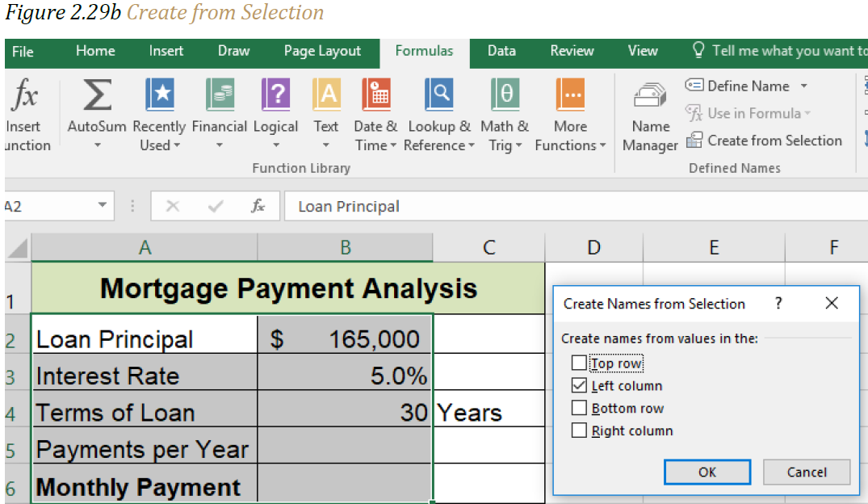Click the formula bar fx icon
Screen dimensions: 868x504
(258, 207)
